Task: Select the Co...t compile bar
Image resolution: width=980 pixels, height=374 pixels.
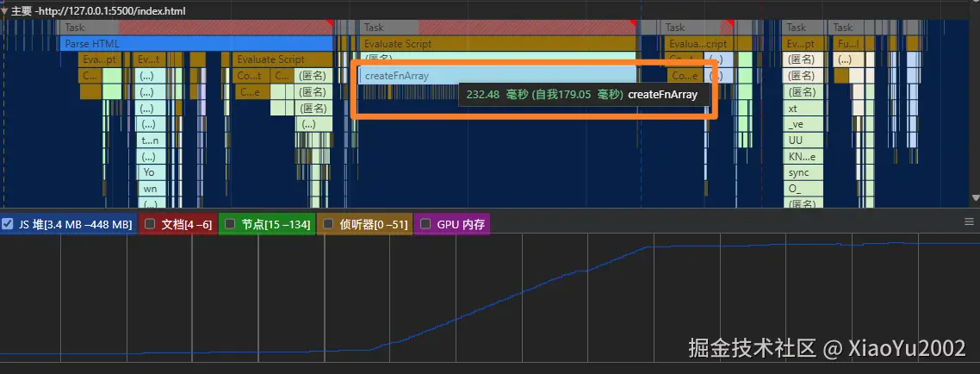Action: (251, 76)
